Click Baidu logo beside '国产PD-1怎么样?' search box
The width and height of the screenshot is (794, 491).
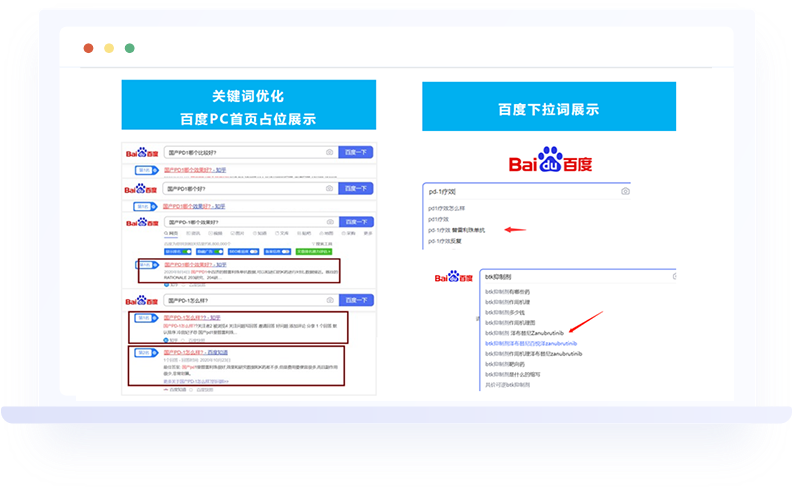click(142, 301)
